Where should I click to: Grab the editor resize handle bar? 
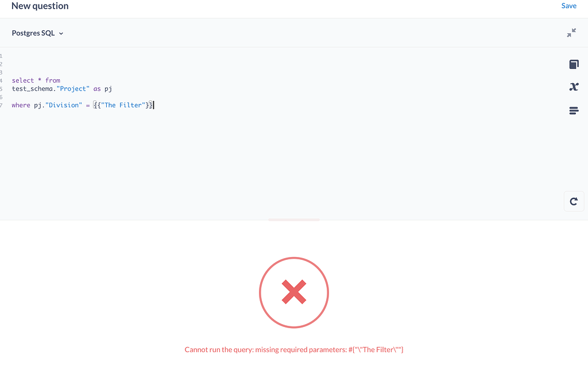click(294, 220)
